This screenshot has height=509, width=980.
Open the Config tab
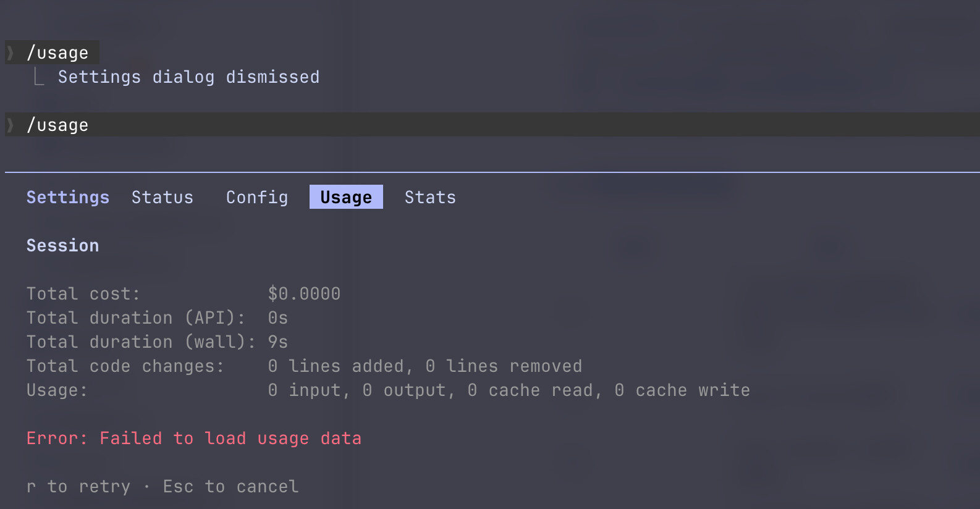point(257,197)
